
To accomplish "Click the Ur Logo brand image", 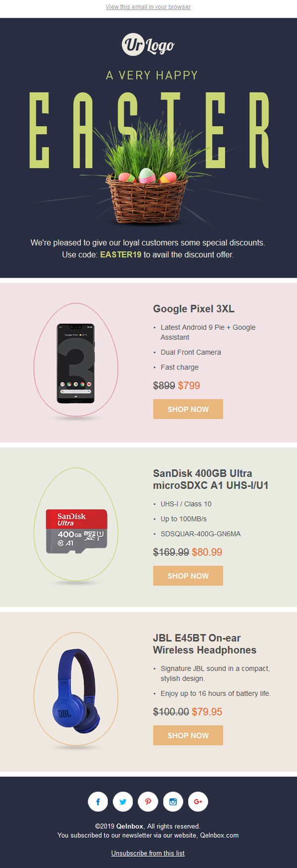I will click(x=148, y=45).
